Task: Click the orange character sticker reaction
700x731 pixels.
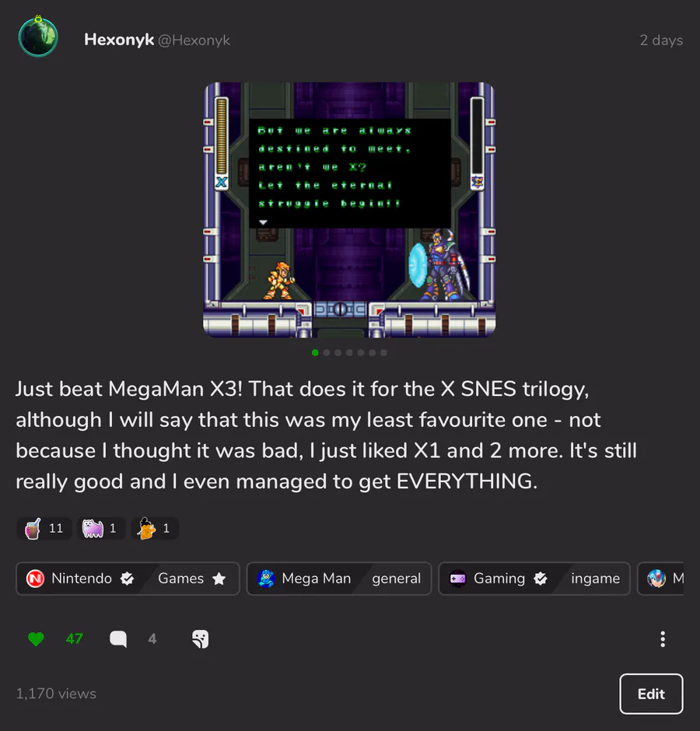Action: pyautogui.click(x=155, y=528)
